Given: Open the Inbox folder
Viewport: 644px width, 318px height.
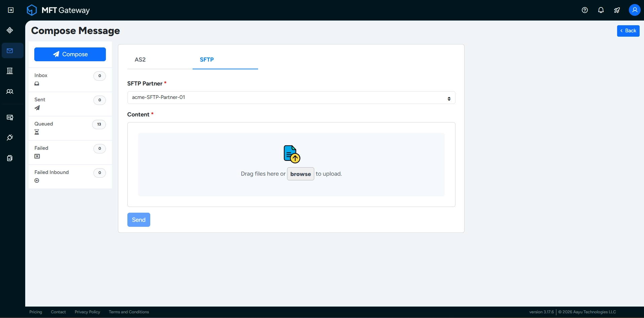Looking at the screenshot, I should [70, 80].
